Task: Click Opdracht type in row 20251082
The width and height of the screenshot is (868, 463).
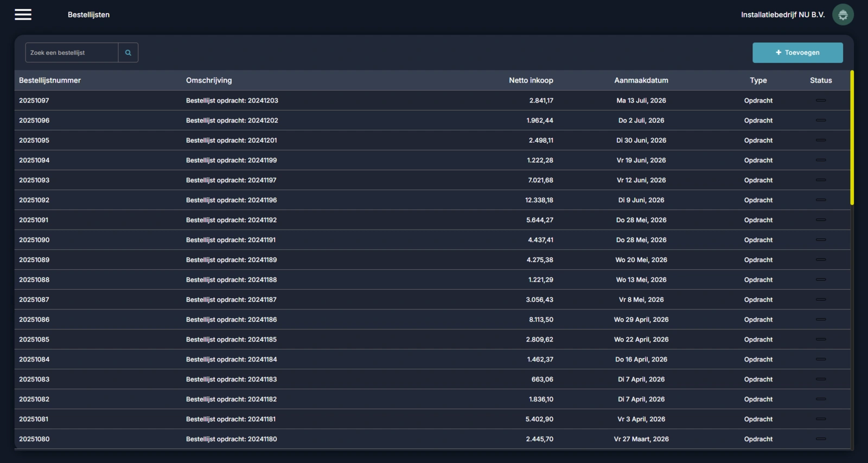Action: click(x=758, y=399)
